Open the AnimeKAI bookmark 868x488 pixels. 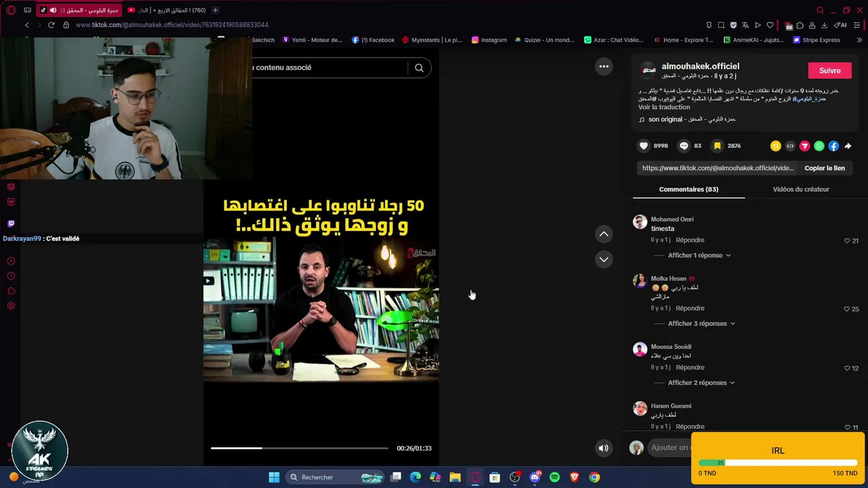(753, 40)
